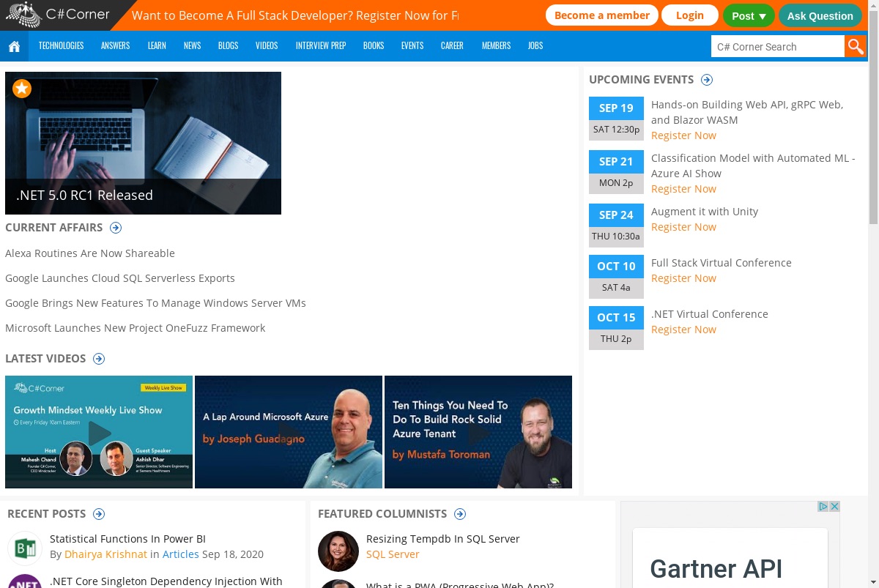Open the Hands-on Building Web API event

tap(747, 112)
